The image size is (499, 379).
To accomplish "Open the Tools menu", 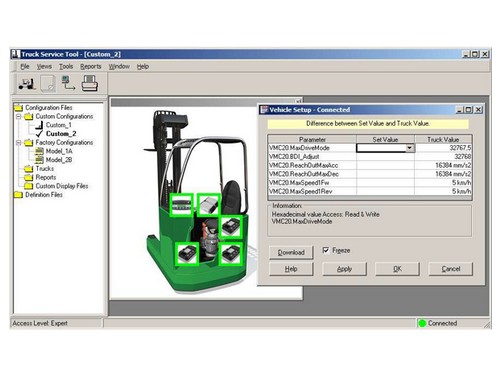I will tap(66, 67).
